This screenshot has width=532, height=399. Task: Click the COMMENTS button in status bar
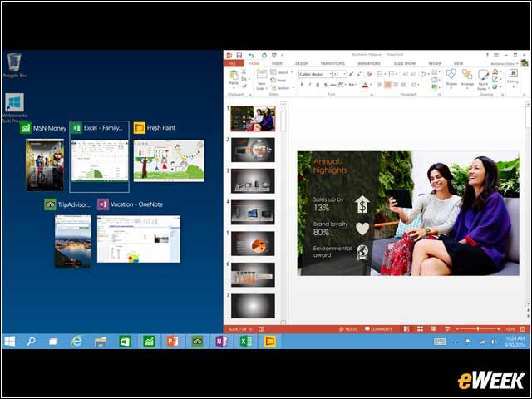(x=378, y=329)
